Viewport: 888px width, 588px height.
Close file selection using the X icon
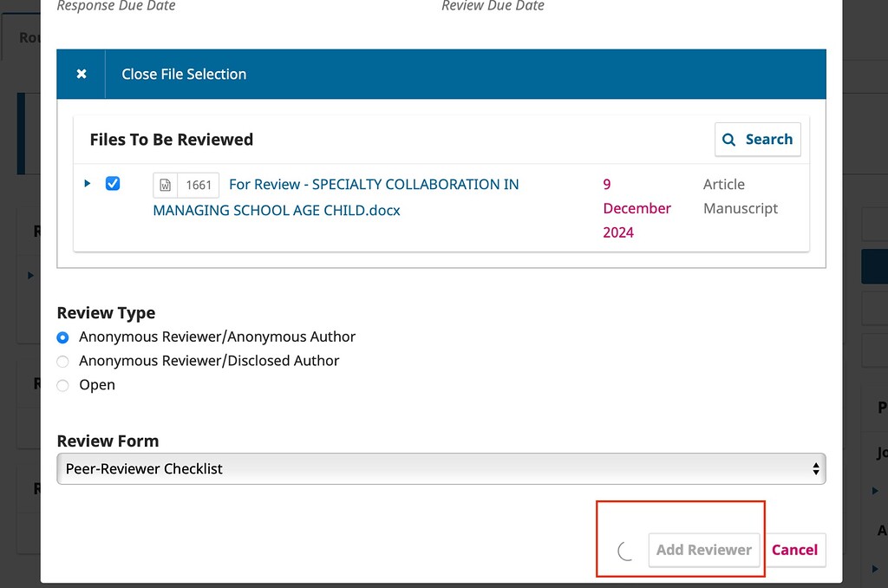click(80, 74)
